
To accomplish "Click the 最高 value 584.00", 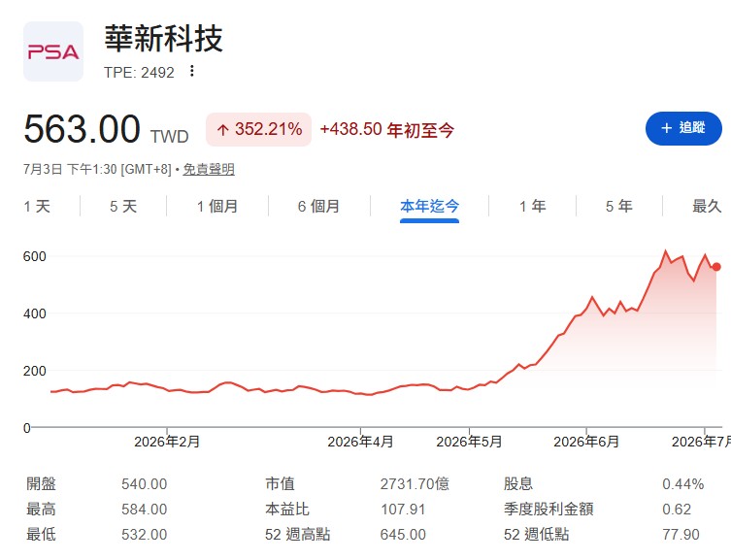I will [144, 510].
